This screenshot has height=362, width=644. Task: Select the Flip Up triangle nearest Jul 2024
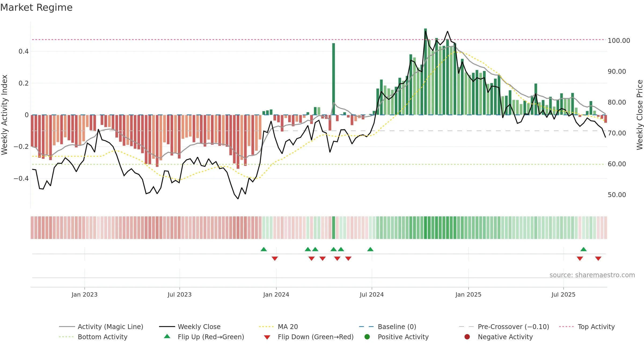(x=370, y=249)
